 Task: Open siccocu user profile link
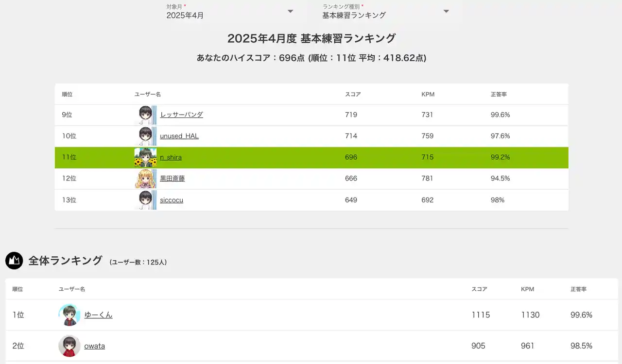coord(172,200)
